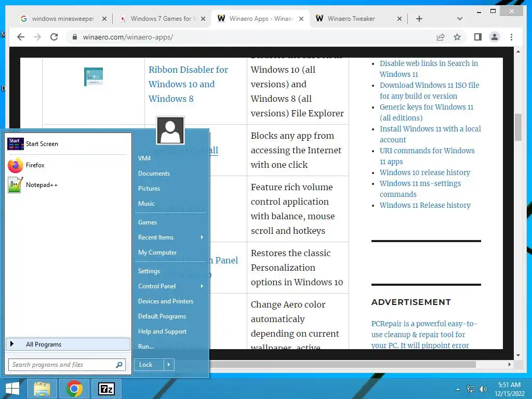Open File Explorer from taskbar
Screen dimensions: 532x399
click(42, 389)
